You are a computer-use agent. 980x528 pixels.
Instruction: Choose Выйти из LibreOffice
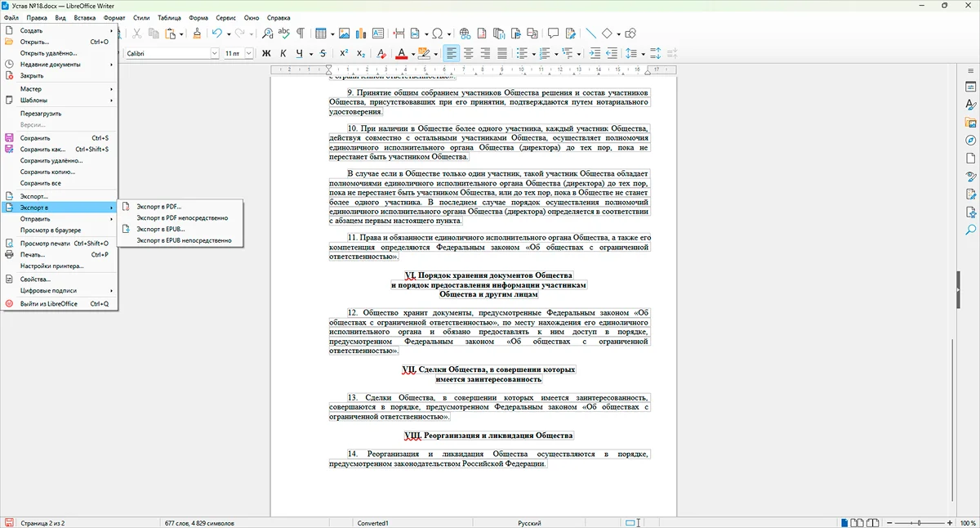(60, 303)
